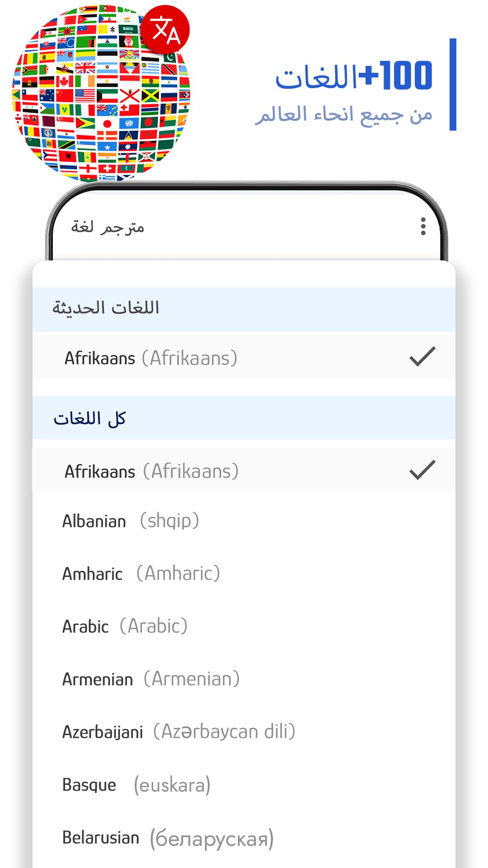Screen dimensions: 488x868
Task: Select Belarusian (беларуская) language
Action: point(244,838)
